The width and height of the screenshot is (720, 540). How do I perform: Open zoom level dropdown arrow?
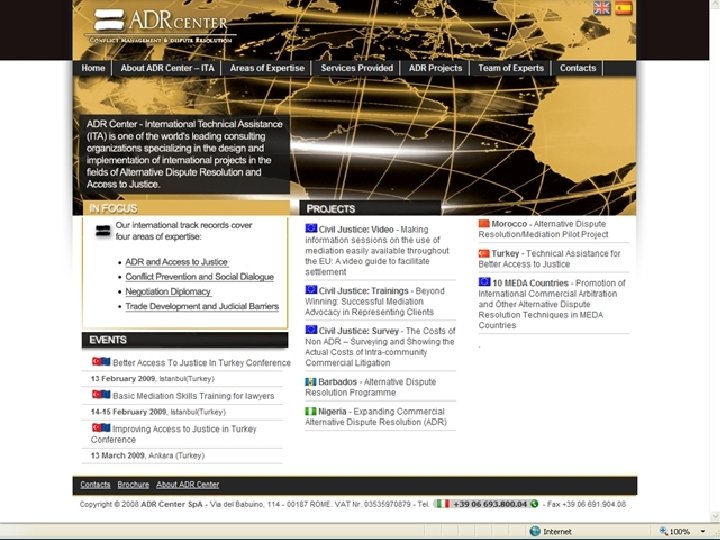(x=703, y=531)
